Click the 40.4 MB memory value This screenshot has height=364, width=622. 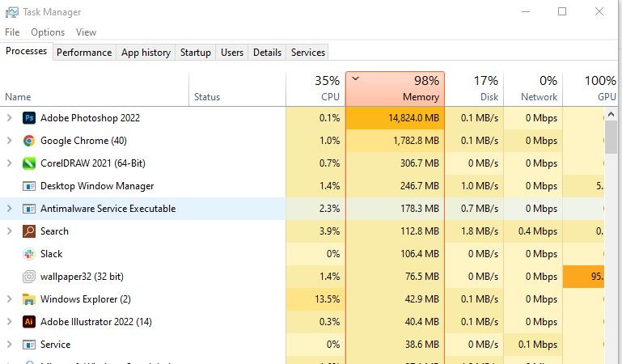[421, 322]
